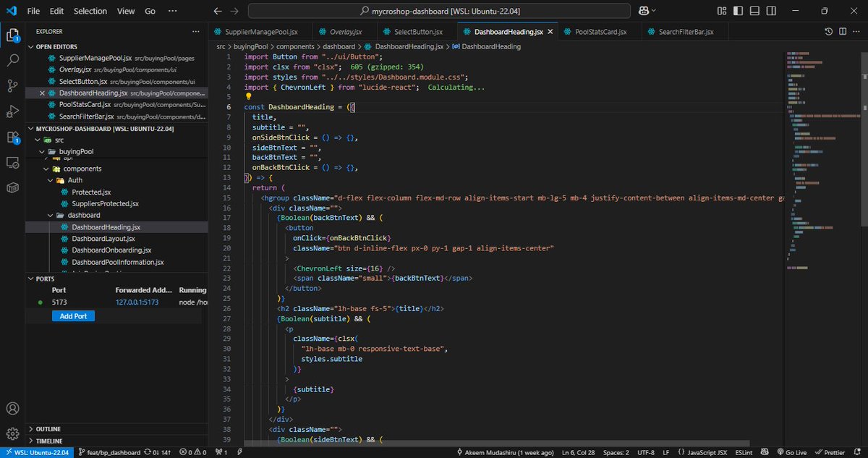
Task: Click the lightbulb code action icon
Action: [247, 96]
